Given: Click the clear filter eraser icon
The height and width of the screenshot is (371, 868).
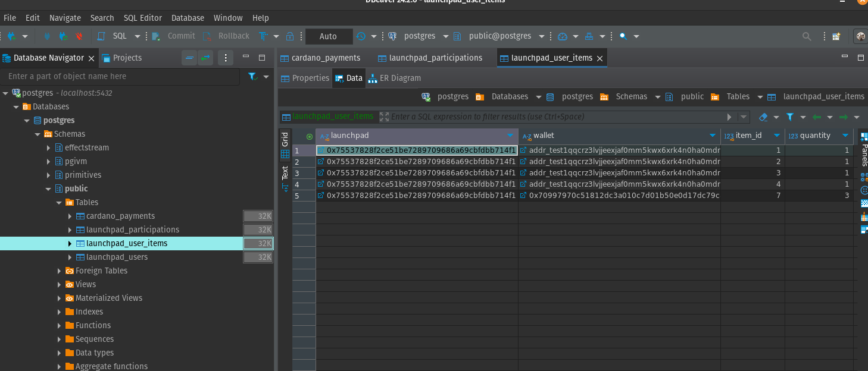Looking at the screenshot, I should point(763,117).
